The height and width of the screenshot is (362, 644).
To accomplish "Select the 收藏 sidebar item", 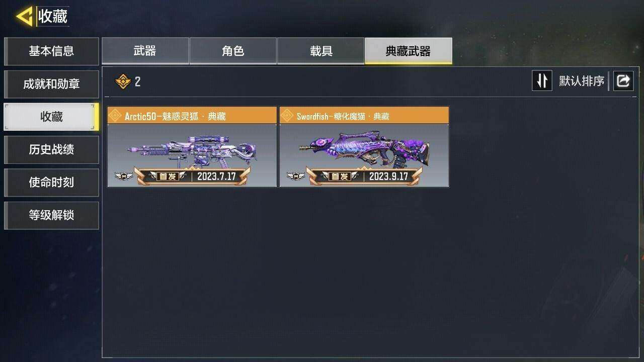I will (51, 117).
